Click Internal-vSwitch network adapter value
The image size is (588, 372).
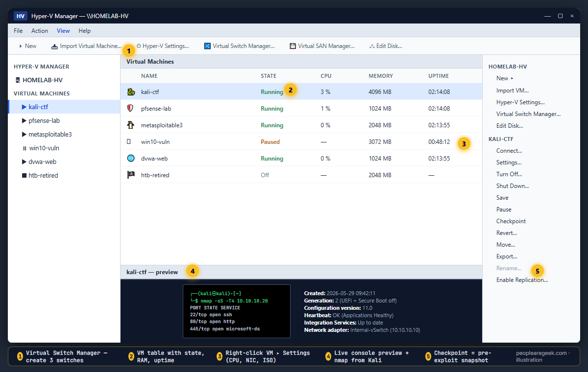click(x=385, y=330)
